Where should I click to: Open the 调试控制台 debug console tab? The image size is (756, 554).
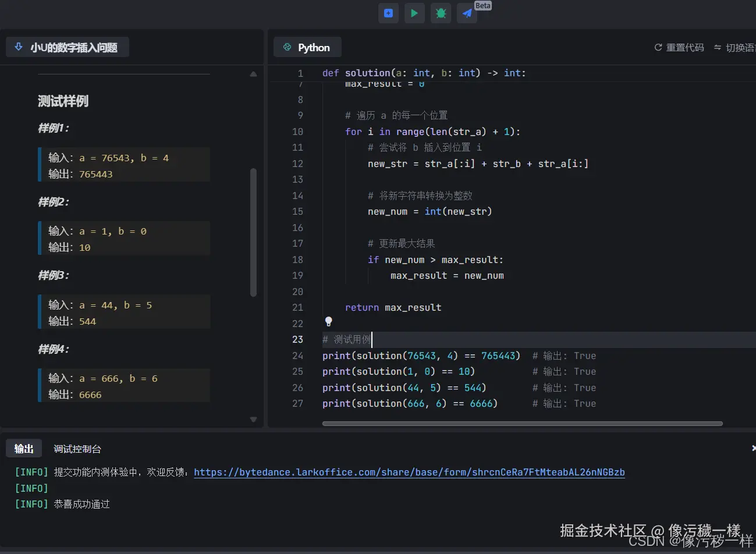pos(77,449)
